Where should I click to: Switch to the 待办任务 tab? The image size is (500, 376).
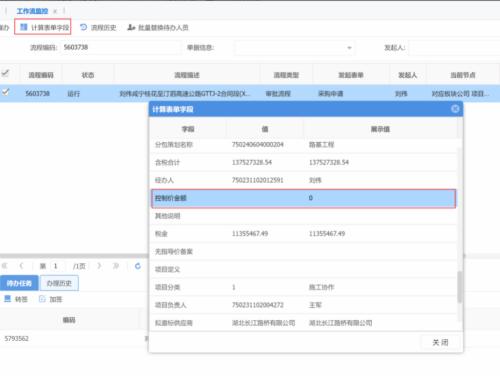[x=19, y=283]
